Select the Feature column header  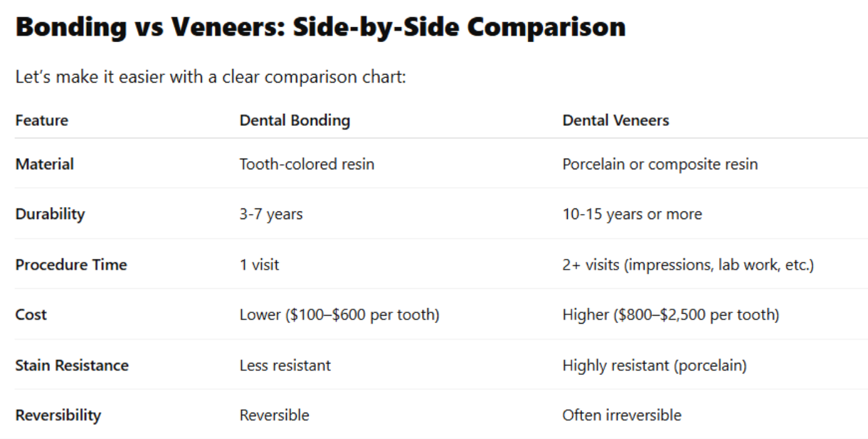(42, 120)
